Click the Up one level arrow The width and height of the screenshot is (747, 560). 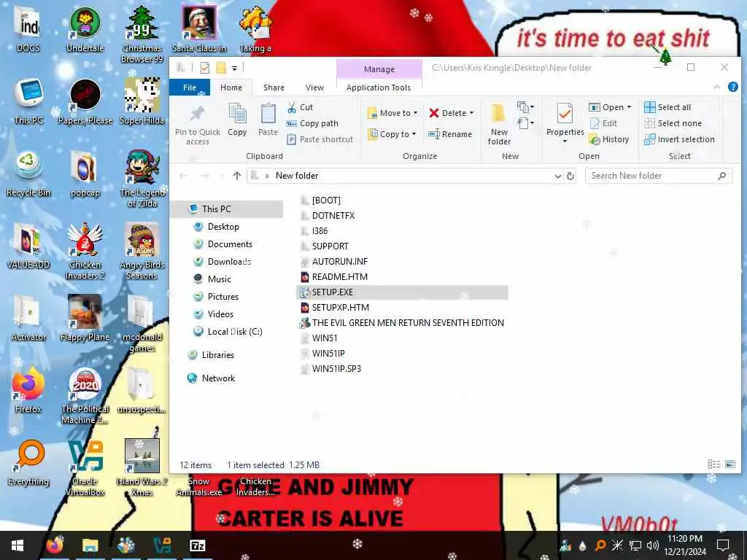[237, 176]
